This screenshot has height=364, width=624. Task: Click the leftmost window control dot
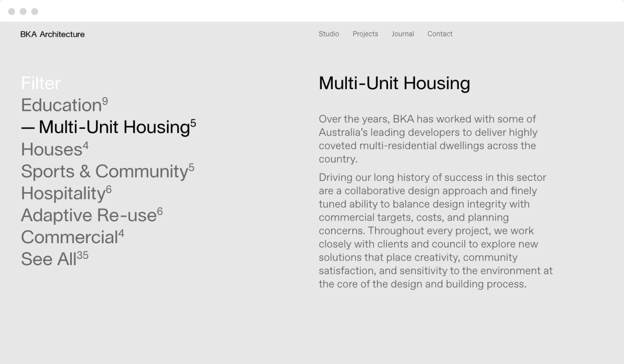12,12
